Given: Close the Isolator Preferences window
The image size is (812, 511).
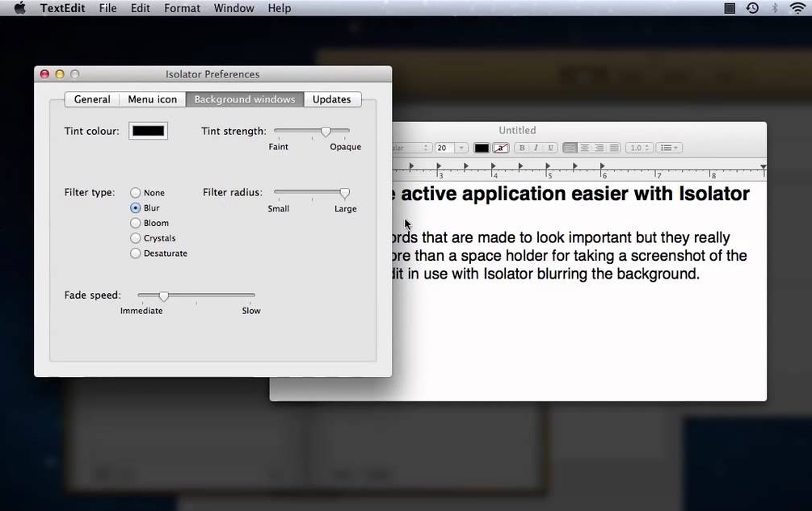Looking at the screenshot, I should [44, 74].
